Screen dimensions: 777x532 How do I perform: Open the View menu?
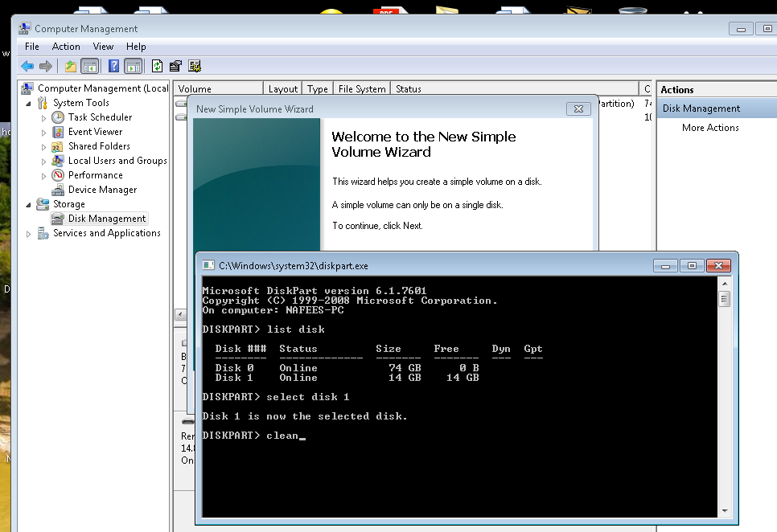103,47
